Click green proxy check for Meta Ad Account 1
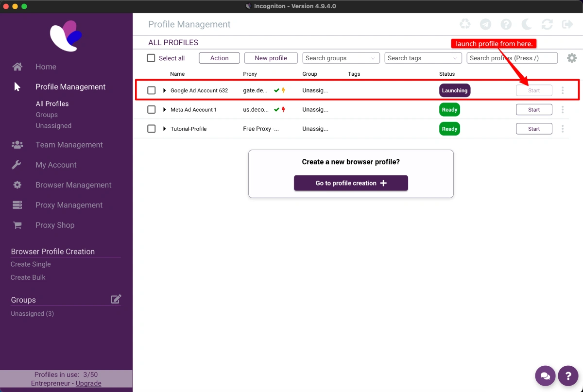 277,110
